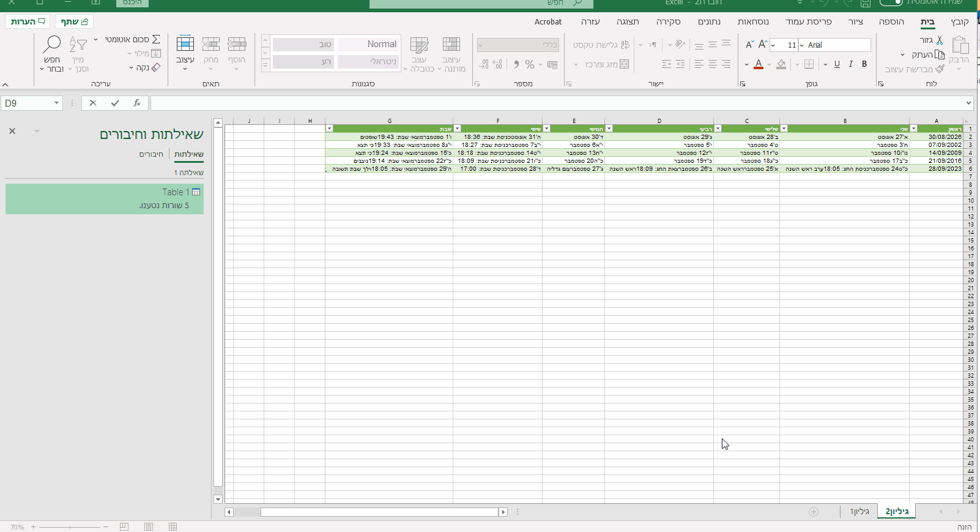This screenshot has width=980, height=532.
Task: Apply the Good (טוב) cell style
Action: (x=303, y=44)
